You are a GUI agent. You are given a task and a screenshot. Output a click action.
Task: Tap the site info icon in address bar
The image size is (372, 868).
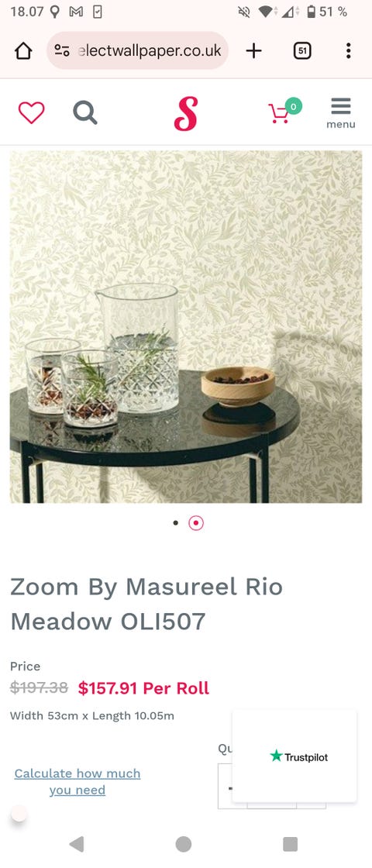click(61, 51)
